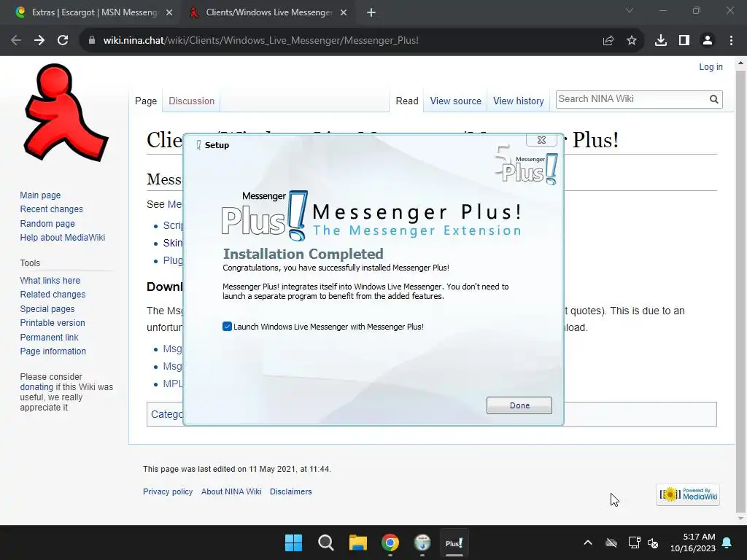
Task: Select the Clients/Windows Live Messenger tab
Action: pyautogui.click(x=268, y=12)
